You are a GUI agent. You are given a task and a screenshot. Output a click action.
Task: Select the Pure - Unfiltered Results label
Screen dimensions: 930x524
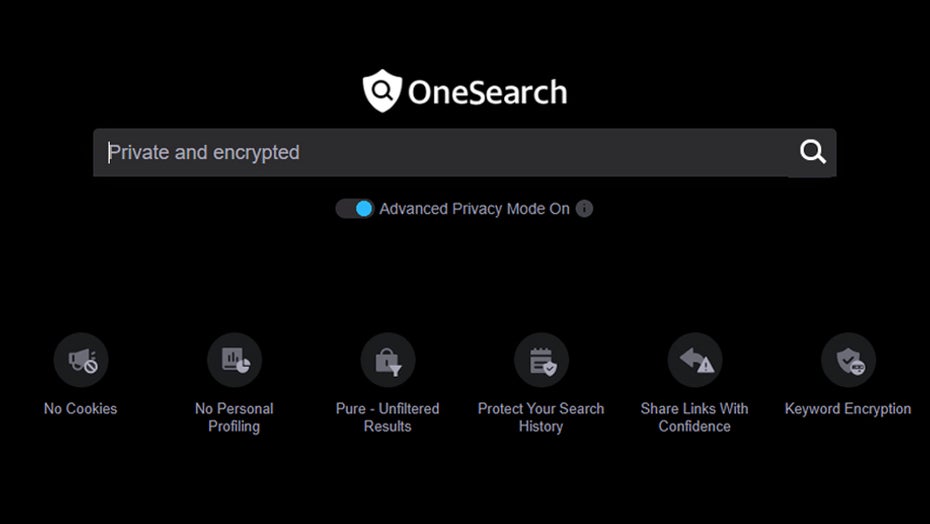[x=388, y=417]
